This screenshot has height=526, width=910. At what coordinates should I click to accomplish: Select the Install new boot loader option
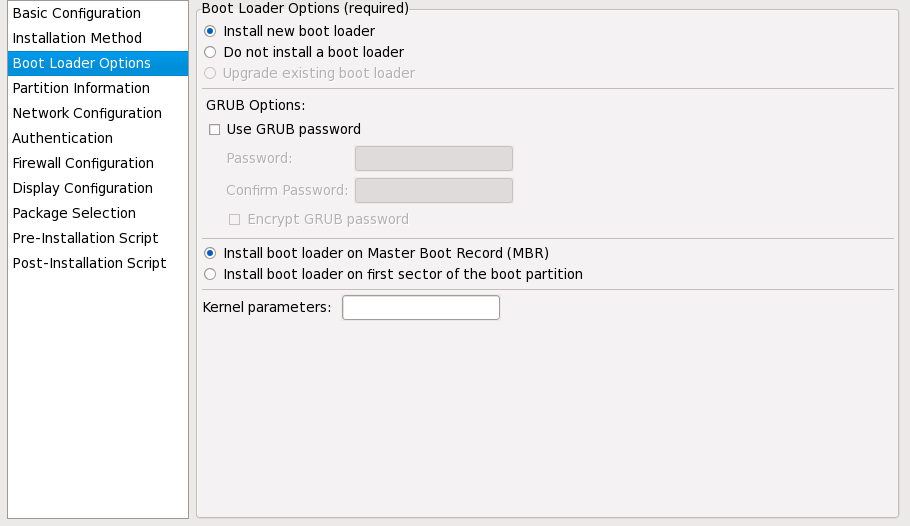tap(210, 31)
